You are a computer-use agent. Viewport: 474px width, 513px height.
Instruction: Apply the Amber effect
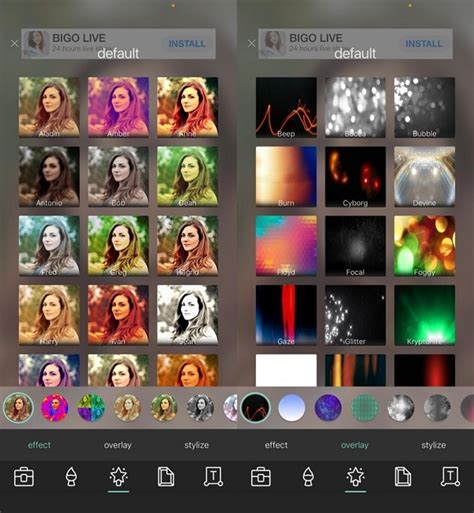pyautogui.click(x=118, y=107)
